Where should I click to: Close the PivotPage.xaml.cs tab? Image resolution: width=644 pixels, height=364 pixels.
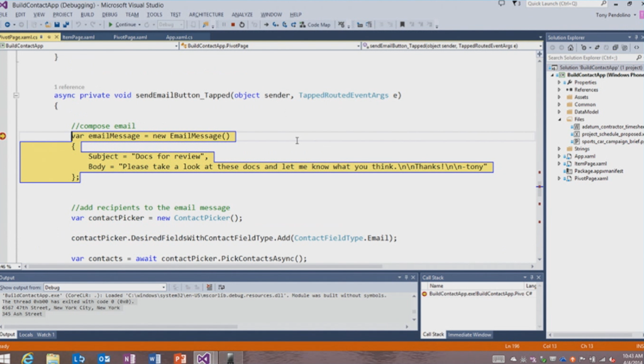pyautogui.click(x=56, y=37)
